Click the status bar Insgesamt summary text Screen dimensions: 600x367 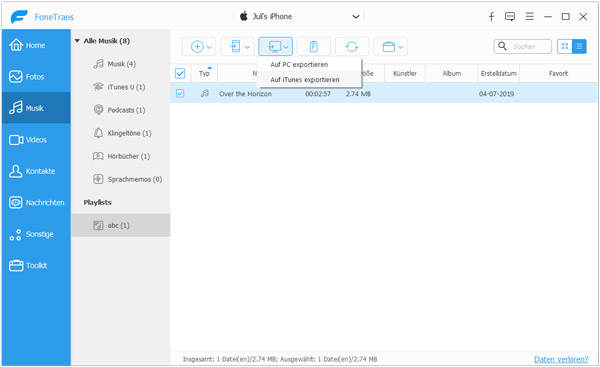click(280, 359)
